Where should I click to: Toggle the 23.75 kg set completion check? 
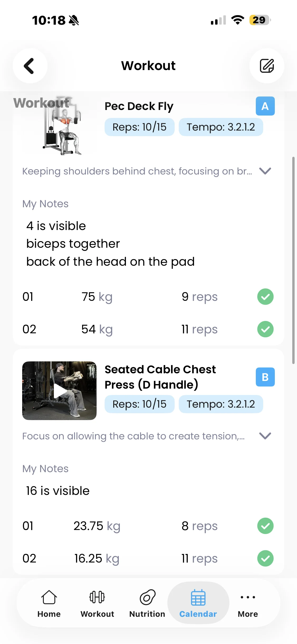(265, 526)
